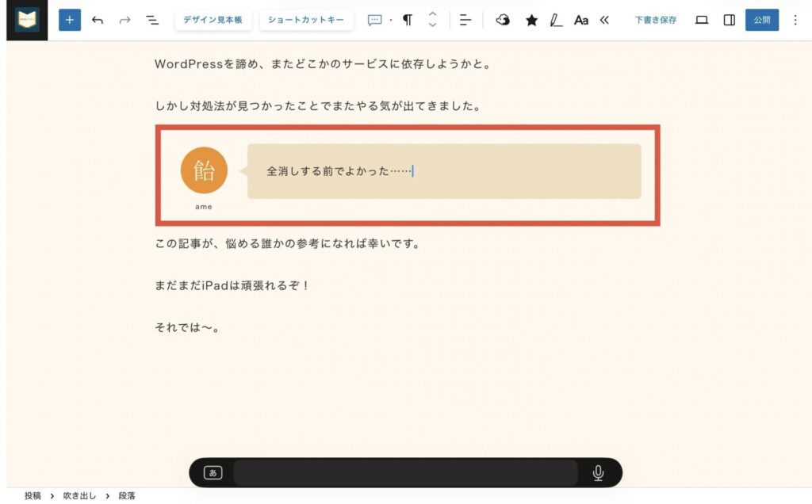Toggle the settings sidebar panel
Viewport: 812px width, 504px height.
pyautogui.click(x=729, y=20)
